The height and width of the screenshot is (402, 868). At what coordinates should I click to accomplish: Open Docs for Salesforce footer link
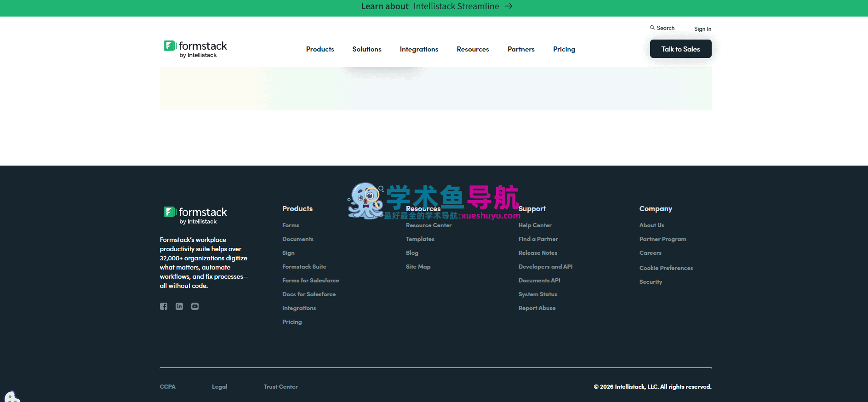309,294
